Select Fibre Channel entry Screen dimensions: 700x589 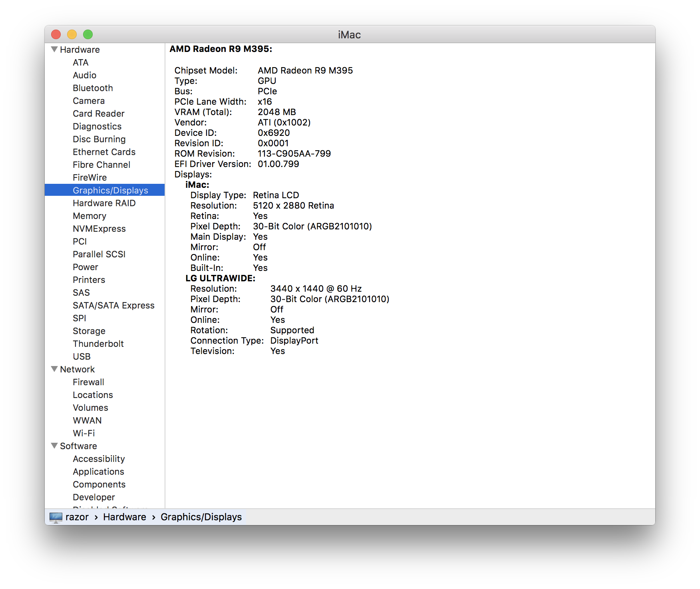[101, 165]
